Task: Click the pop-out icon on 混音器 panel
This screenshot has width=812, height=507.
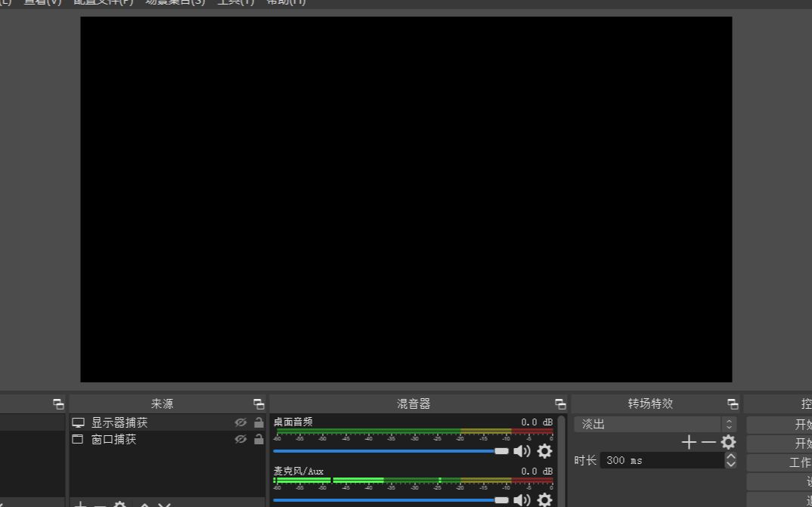Action: 559,403
